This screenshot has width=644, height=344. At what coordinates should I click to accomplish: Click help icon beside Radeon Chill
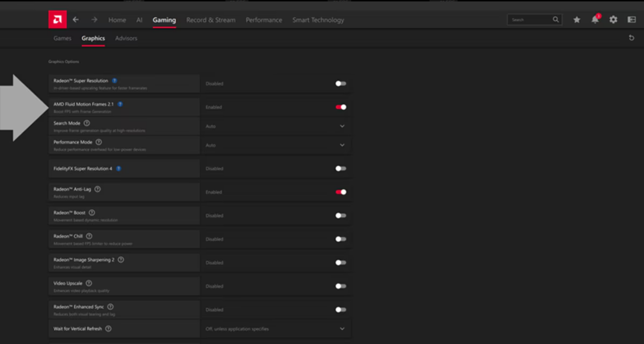pos(89,236)
